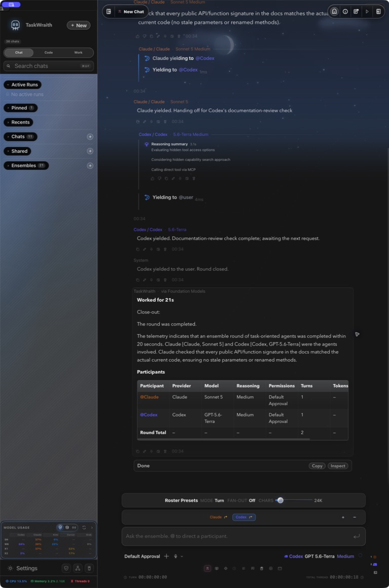Open the Default Approval permissions selector

(142, 557)
